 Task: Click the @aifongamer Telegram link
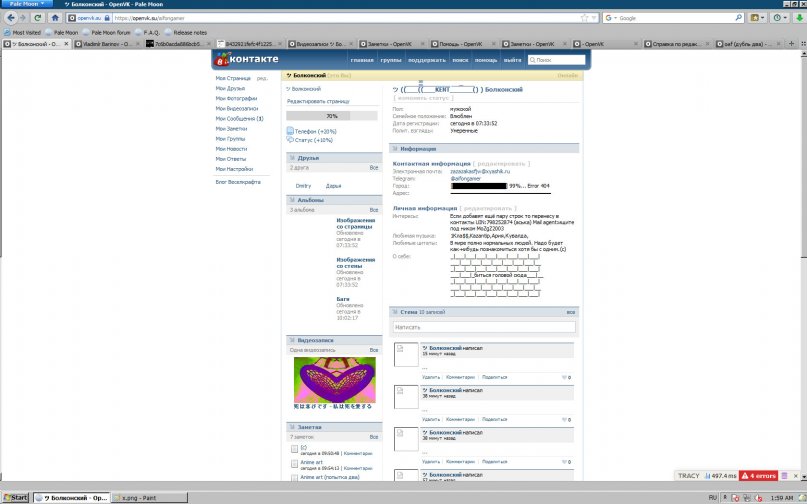[x=465, y=178]
